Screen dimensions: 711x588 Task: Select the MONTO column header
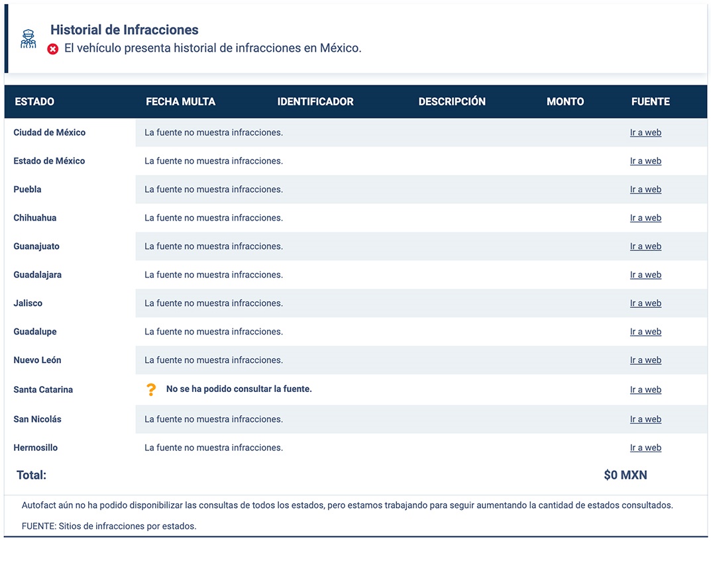tap(565, 101)
